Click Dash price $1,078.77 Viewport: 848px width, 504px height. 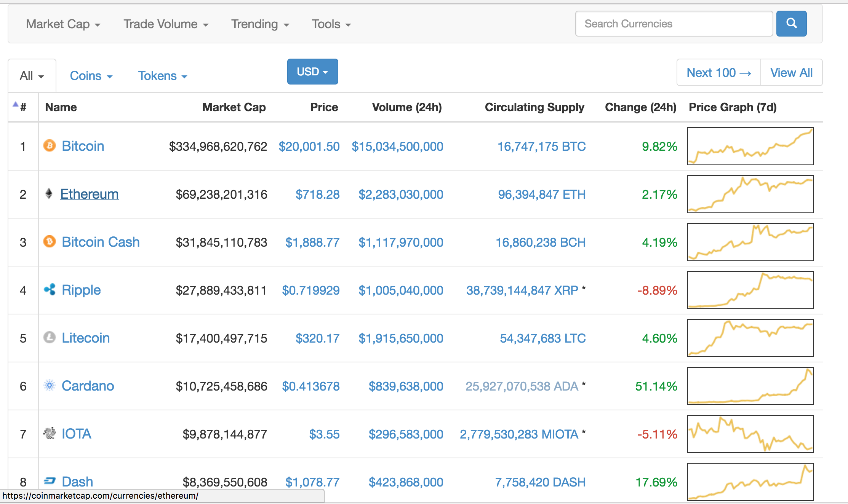(x=312, y=482)
